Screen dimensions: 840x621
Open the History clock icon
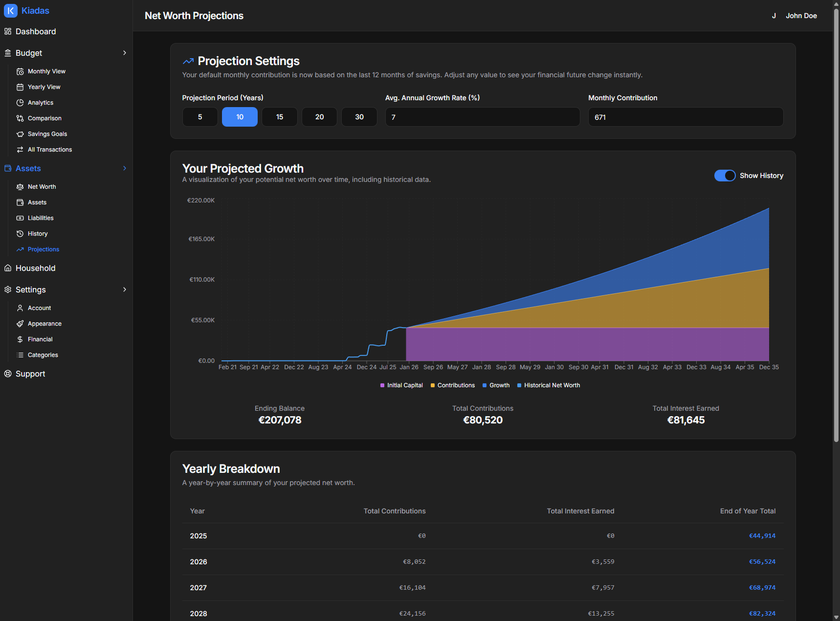coord(20,234)
